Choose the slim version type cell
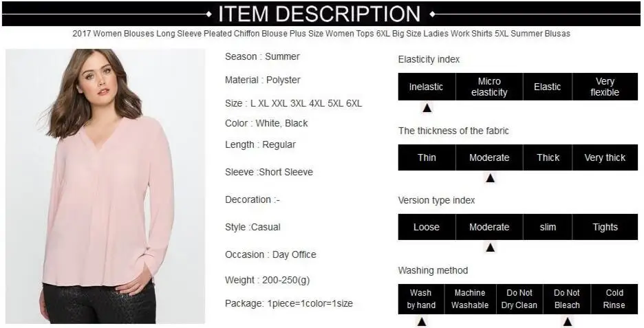 click(548, 227)
